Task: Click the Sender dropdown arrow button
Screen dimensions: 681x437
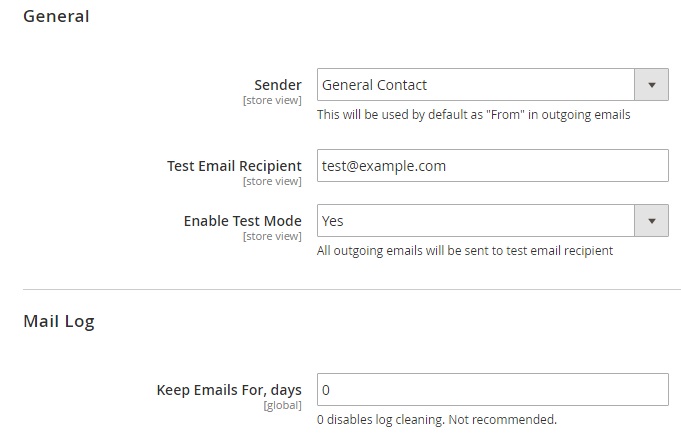Action: [652, 85]
